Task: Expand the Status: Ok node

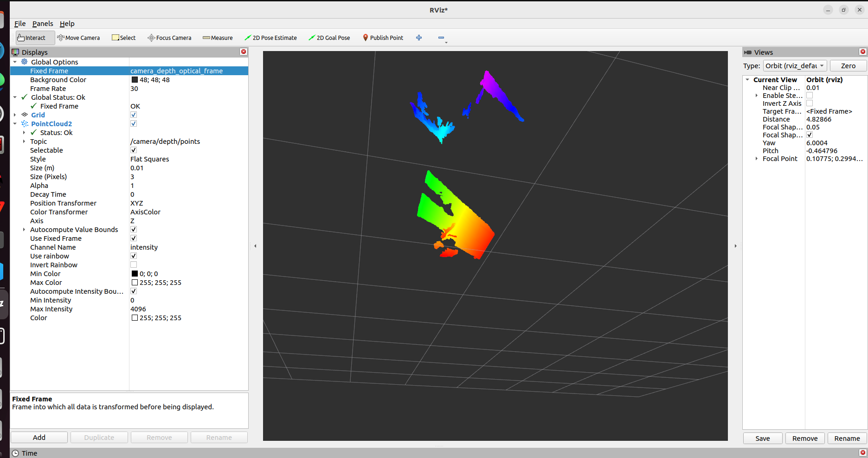Action: pyautogui.click(x=24, y=132)
